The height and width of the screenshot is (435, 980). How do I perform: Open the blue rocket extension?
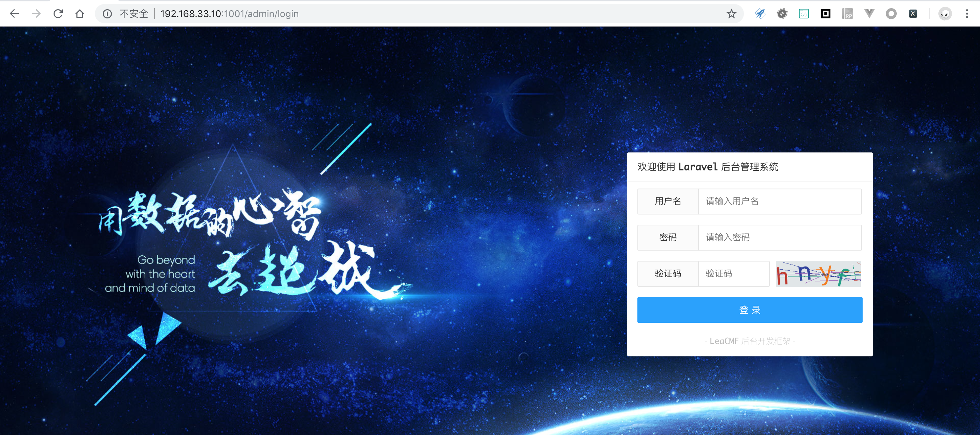760,14
